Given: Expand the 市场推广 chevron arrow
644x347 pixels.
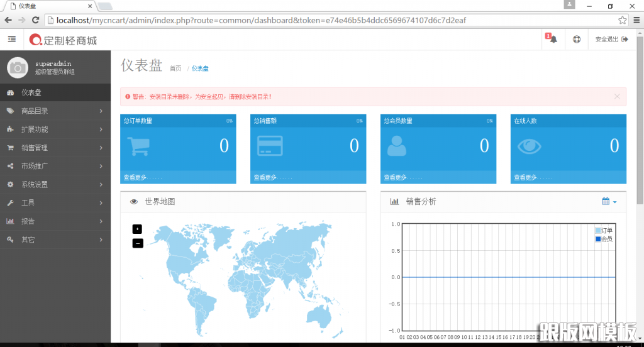Looking at the screenshot, I should click(101, 166).
